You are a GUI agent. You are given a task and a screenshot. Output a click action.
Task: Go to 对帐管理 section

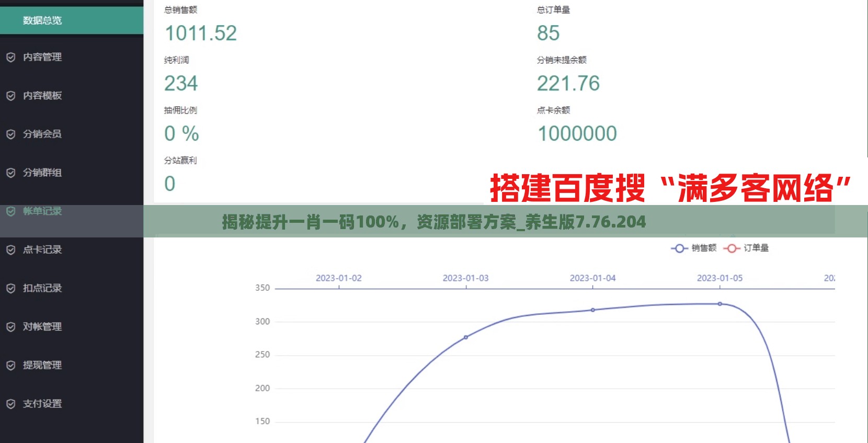click(42, 327)
